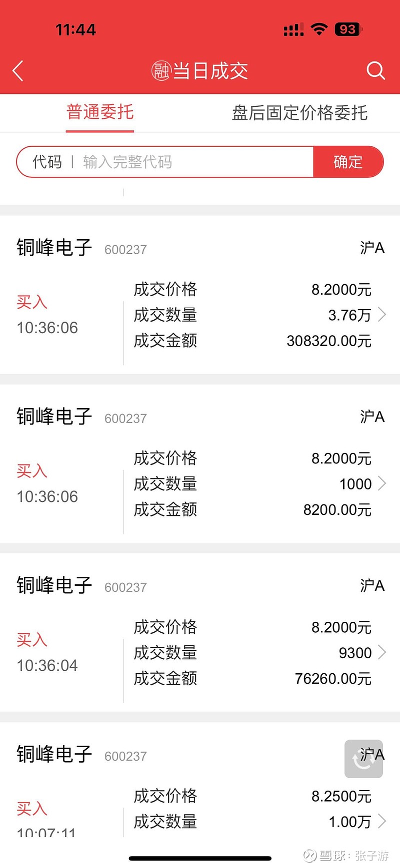Tap the back arrow icon
Image resolution: width=400 pixels, height=868 pixels.
click(18, 71)
